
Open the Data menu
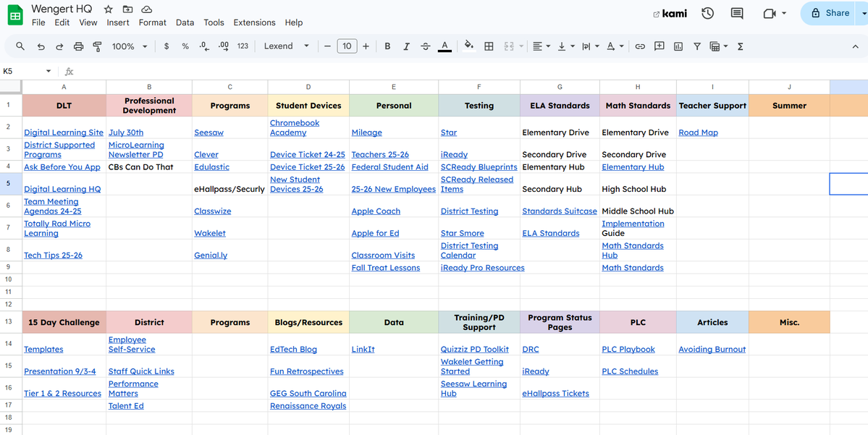(x=185, y=22)
